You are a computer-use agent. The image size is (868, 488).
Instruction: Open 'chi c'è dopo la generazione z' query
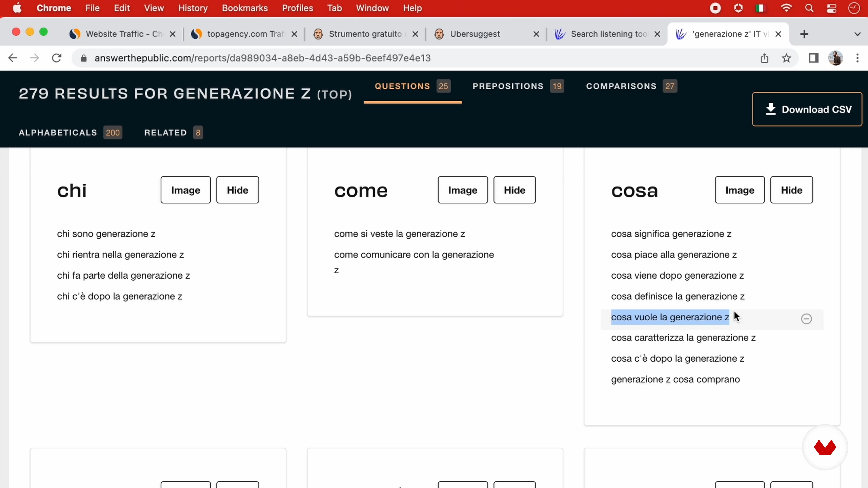pos(119,296)
